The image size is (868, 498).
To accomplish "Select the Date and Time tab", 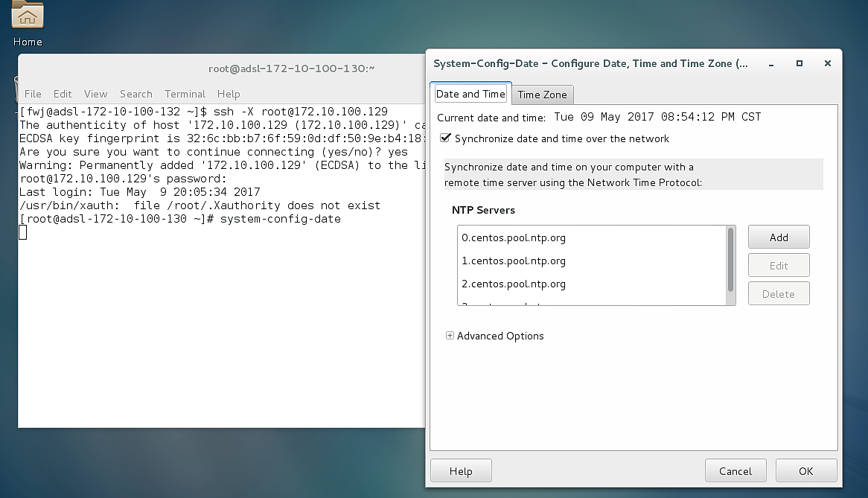I will tap(470, 94).
